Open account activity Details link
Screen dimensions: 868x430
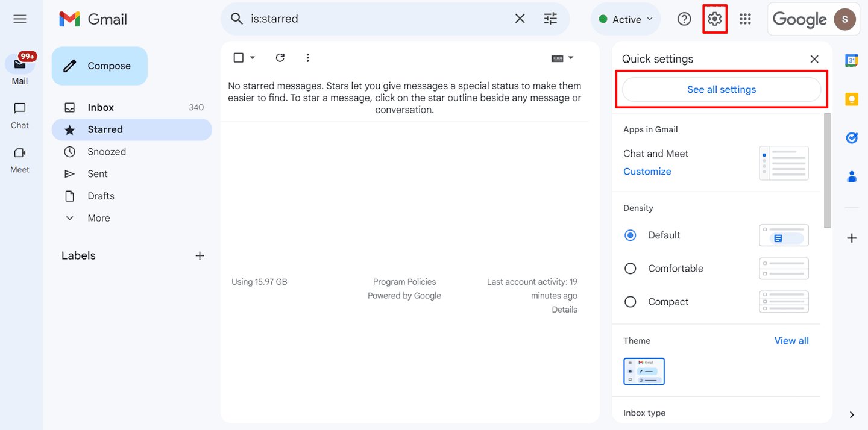[x=565, y=310]
